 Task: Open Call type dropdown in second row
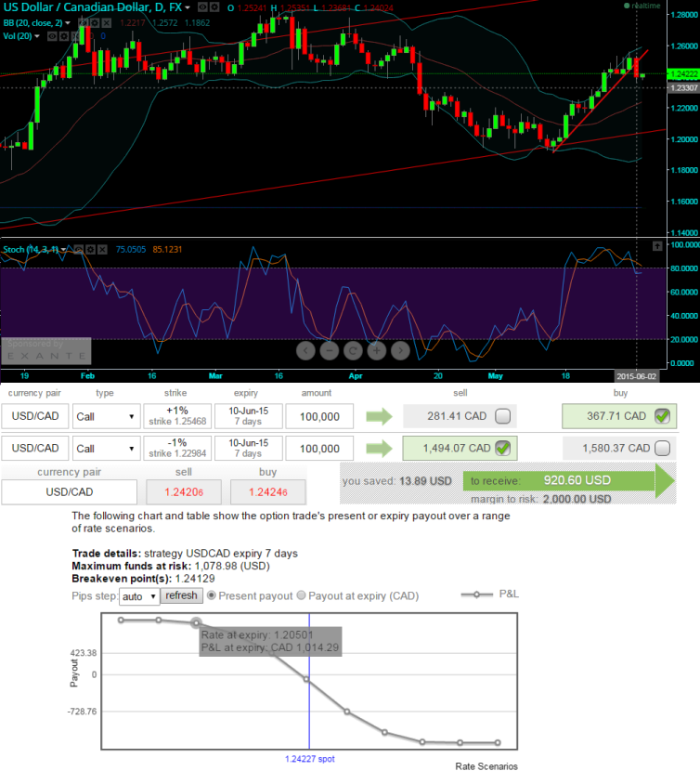tap(106, 449)
